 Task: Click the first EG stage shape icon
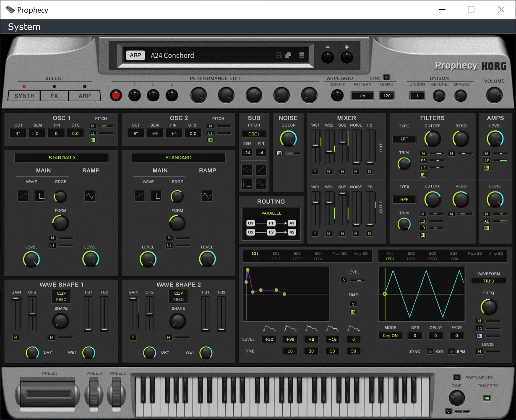[269, 328]
